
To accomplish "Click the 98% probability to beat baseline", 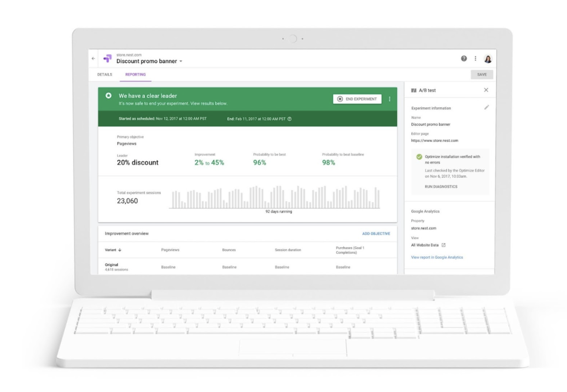I will 328,163.
